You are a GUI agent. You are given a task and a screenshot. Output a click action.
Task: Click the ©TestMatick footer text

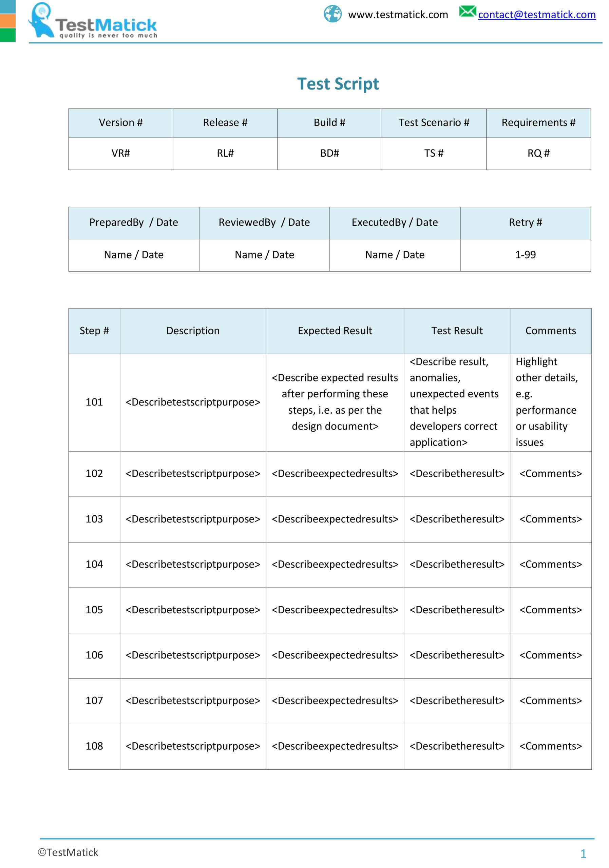pyautogui.click(x=68, y=852)
